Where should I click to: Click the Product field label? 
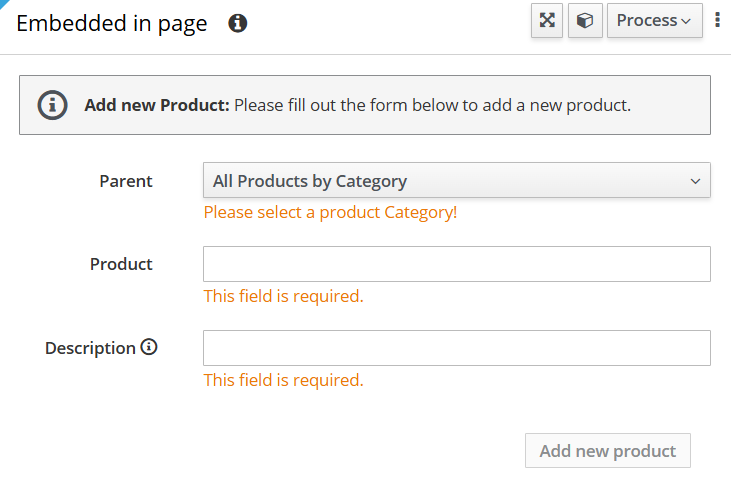pos(121,264)
